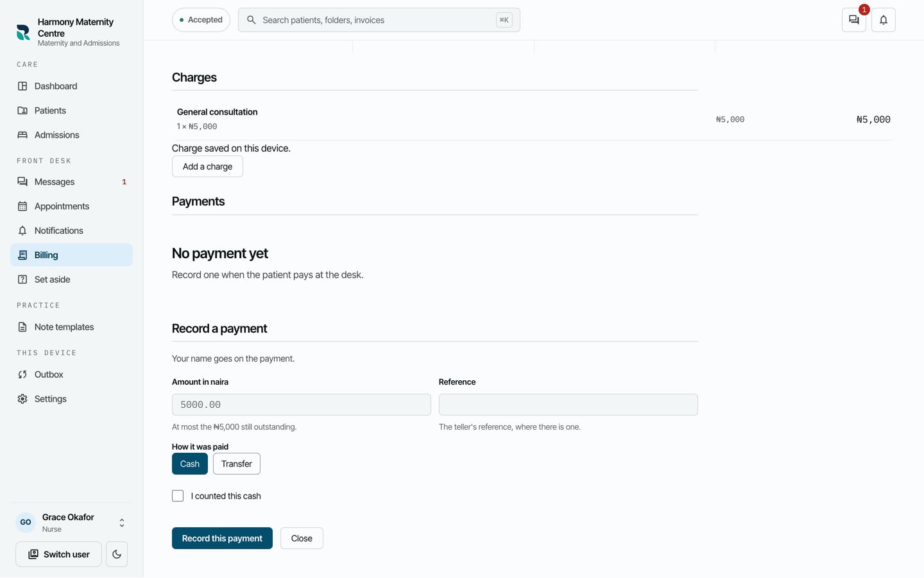The image size is (924, 578).
Task: Select Cash as the payment method
Action: pos(190,464)
